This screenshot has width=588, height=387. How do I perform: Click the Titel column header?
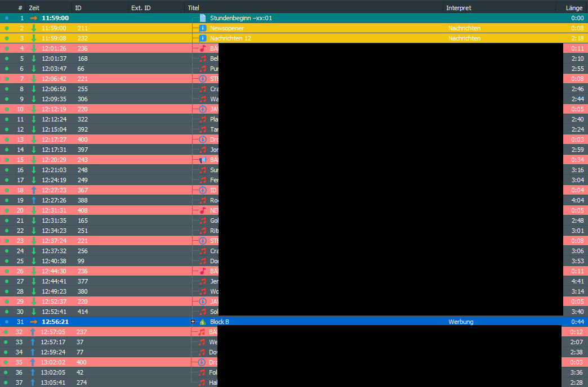[x=194, y=8]
